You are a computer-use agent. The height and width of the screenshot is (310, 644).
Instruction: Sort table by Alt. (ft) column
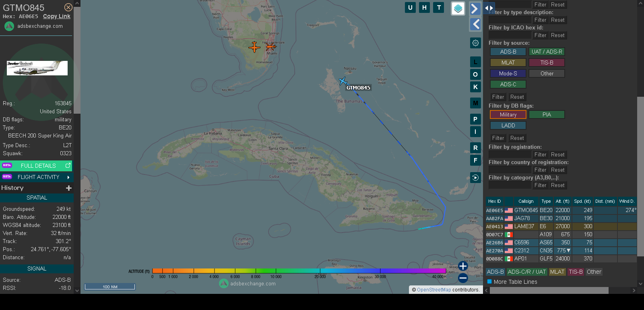(x=563, y=201)
